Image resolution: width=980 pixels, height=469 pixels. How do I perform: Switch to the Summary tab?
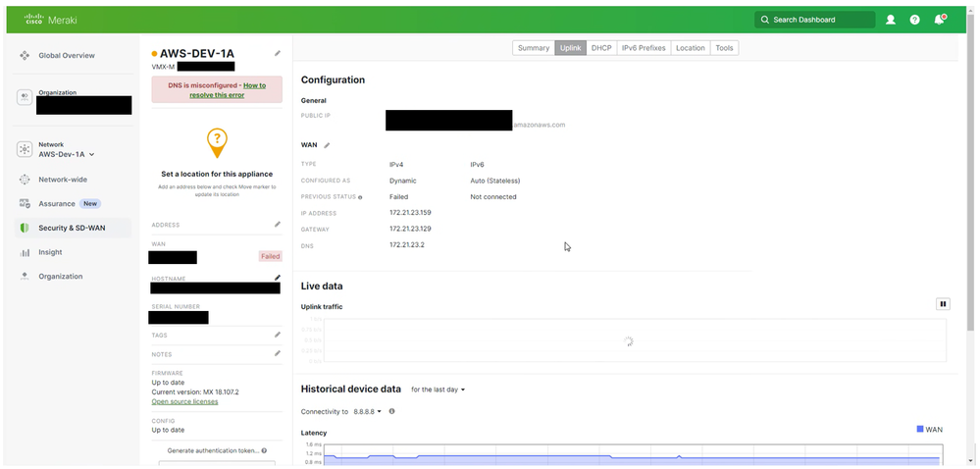(534, 48)
